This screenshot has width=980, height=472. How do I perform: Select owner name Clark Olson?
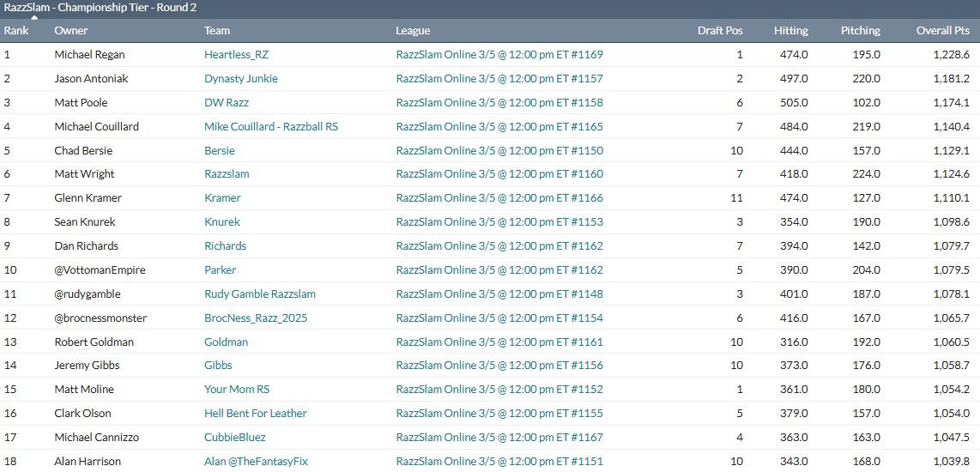[x=84, y=414]
